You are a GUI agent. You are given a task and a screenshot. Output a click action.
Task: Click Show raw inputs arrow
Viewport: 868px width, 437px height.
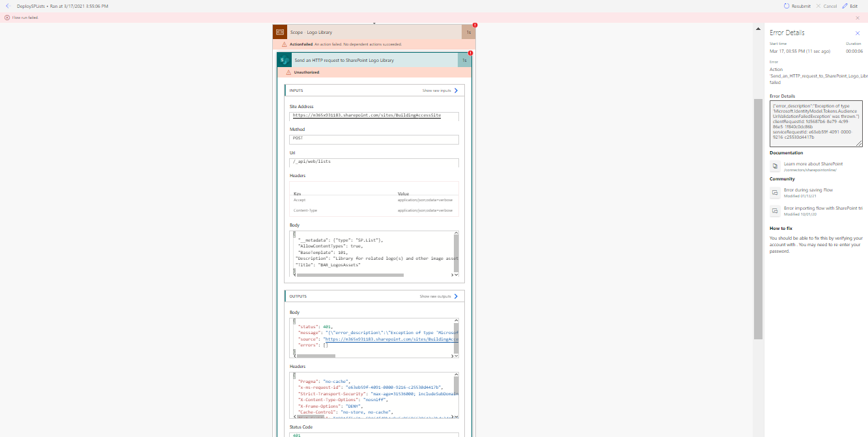tap(456, 91)
